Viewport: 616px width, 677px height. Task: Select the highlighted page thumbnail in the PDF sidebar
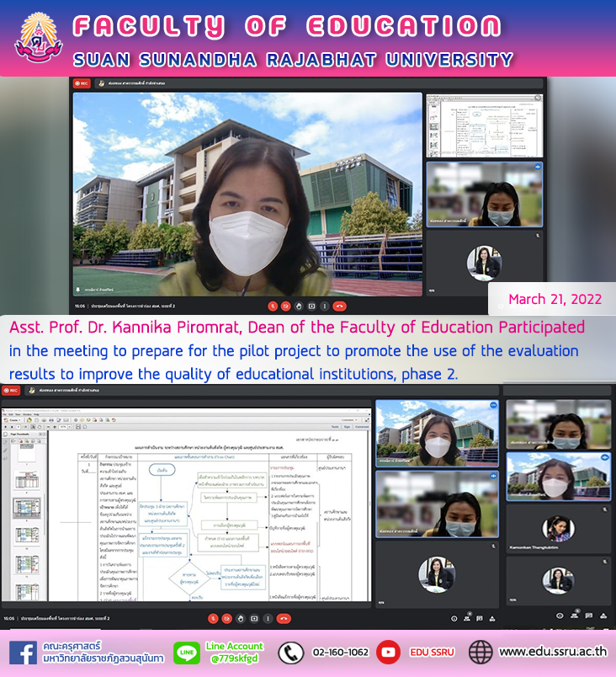[25, 509]
